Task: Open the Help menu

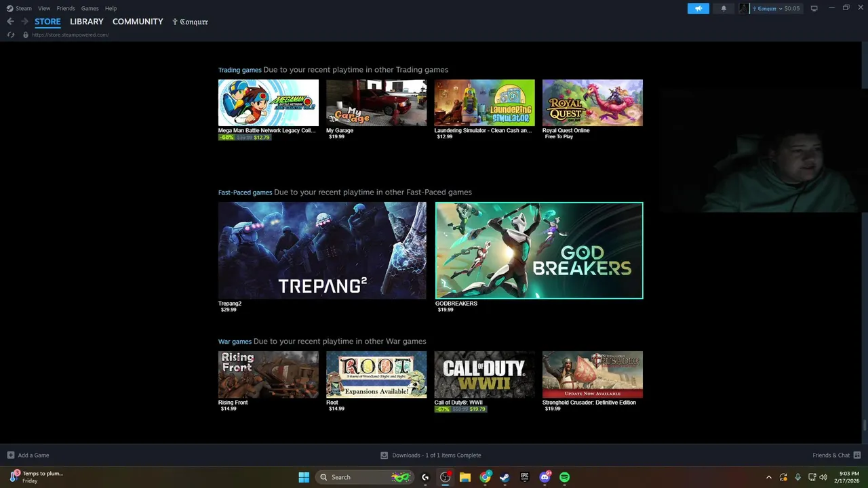Action: 111,8
